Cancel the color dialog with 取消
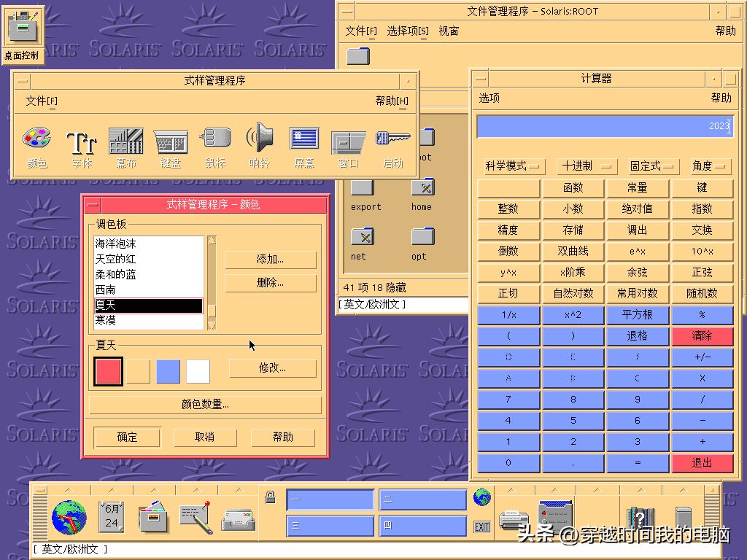Screen dimensions: 747x560 [x=205, y=437]
